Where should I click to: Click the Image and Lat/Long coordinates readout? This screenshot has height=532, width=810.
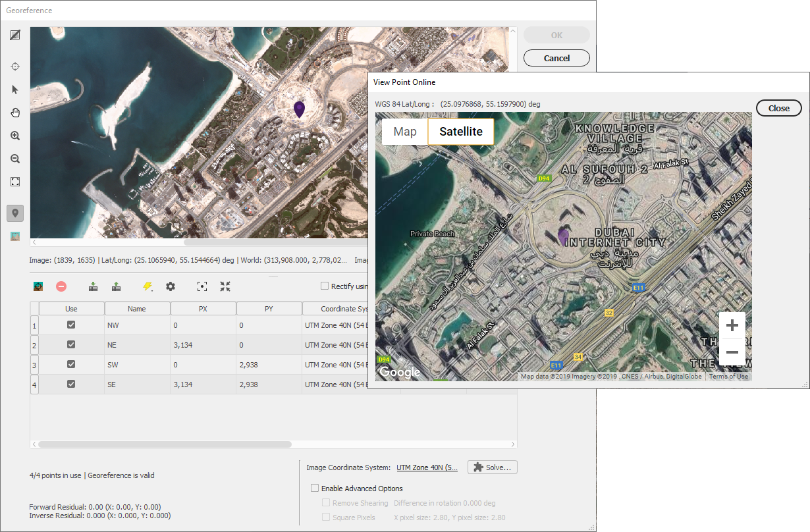[x=188, y=260]
